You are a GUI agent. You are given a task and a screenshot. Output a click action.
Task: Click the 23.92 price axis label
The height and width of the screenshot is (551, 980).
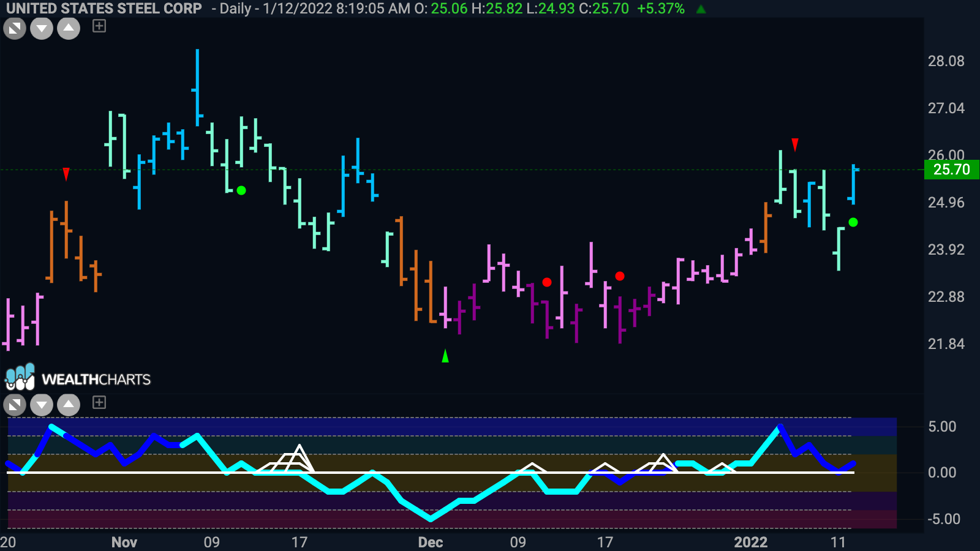click(x=946, y=250)
